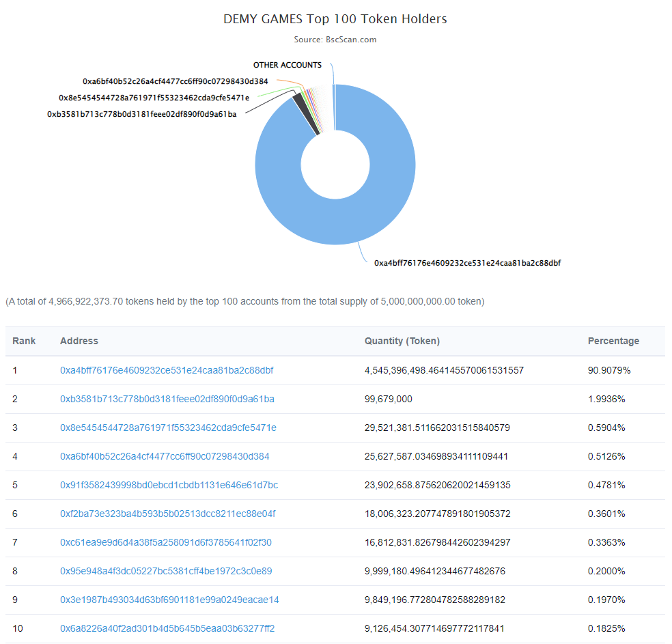Select quantity 18,006,323.207747891801905372 cell

(438, 514)
